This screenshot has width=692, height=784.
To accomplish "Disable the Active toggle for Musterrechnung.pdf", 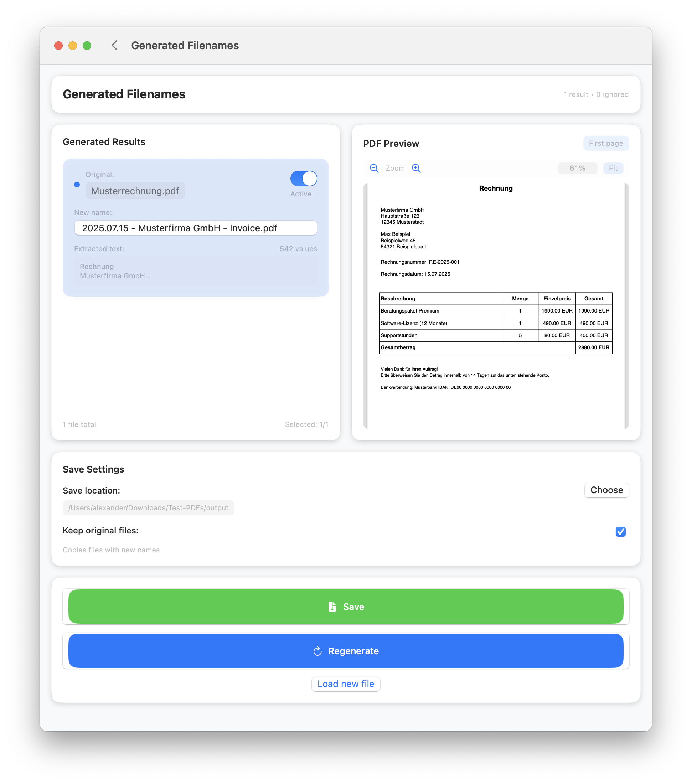I will 304,179.
